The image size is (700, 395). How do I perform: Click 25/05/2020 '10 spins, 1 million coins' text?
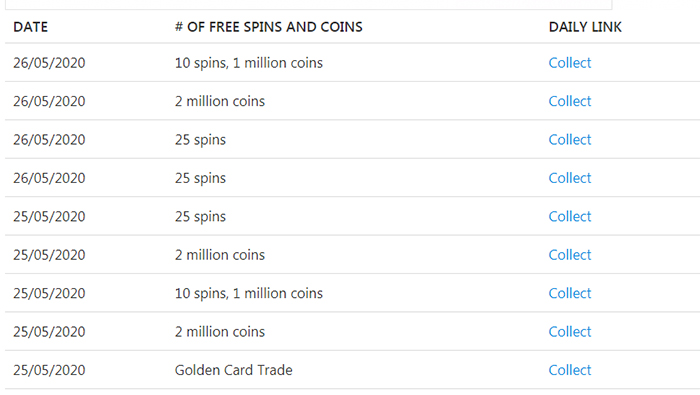tap(249, 293)
